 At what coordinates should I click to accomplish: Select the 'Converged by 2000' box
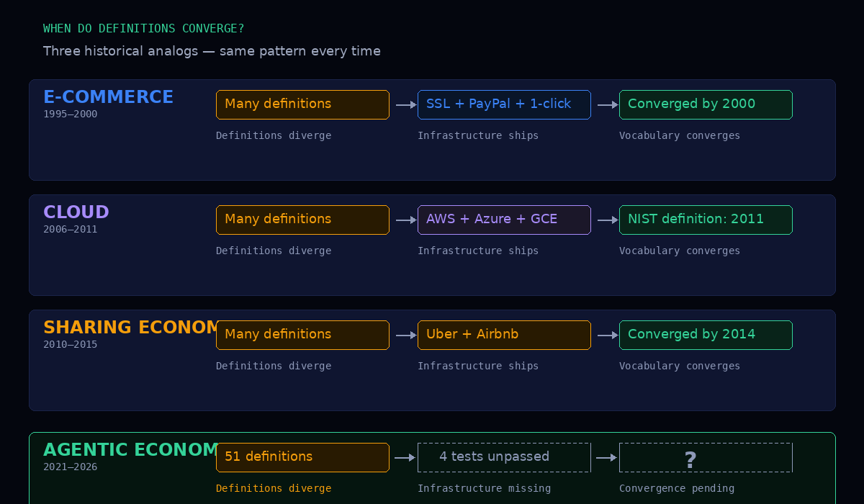706,104
